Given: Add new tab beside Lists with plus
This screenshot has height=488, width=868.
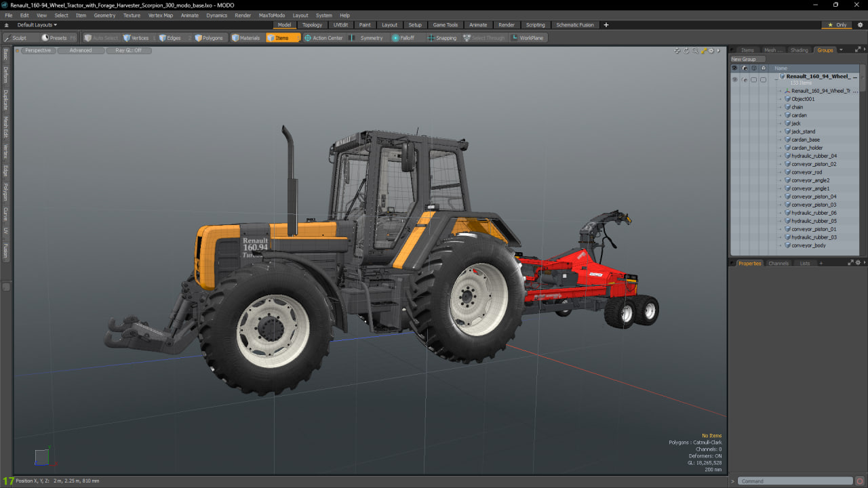Looking at the screenshot, I should [821, 263].
